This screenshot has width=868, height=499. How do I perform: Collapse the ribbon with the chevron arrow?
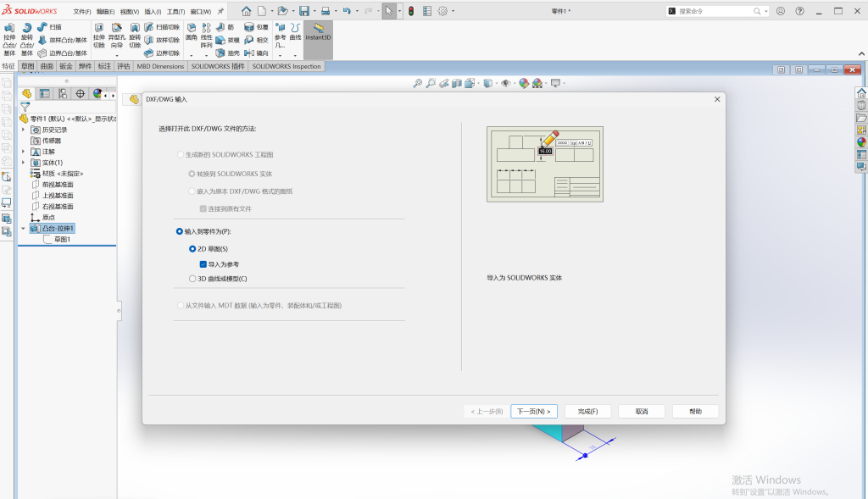coord(861,53)
